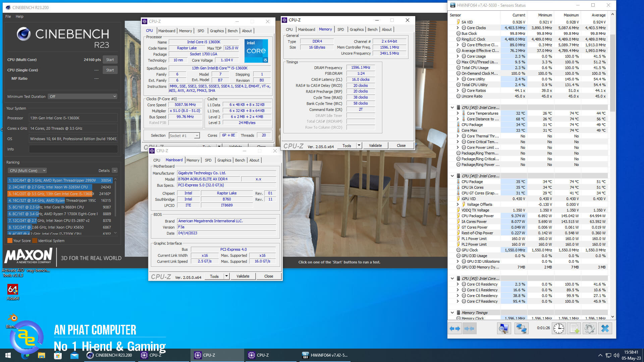Open HWiNFO sensor settings gear icon
This screenshot has height=362, width=644.
589,328
